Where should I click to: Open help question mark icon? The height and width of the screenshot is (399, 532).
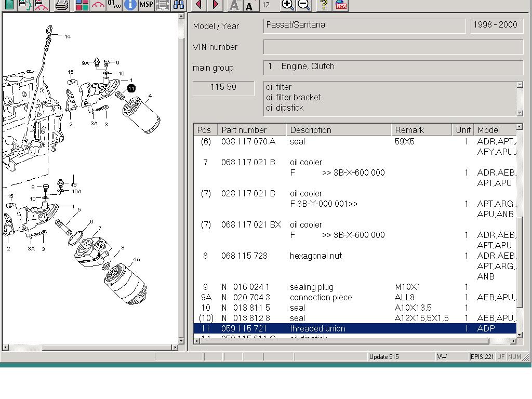(324, 5)
